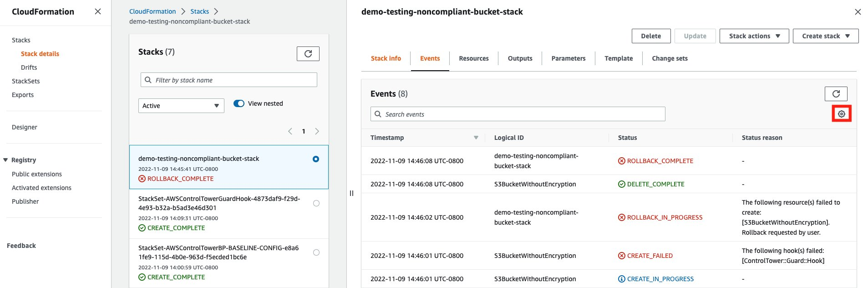Click the CREATE_IN_PROGRESS info icon

click(622, 279)
